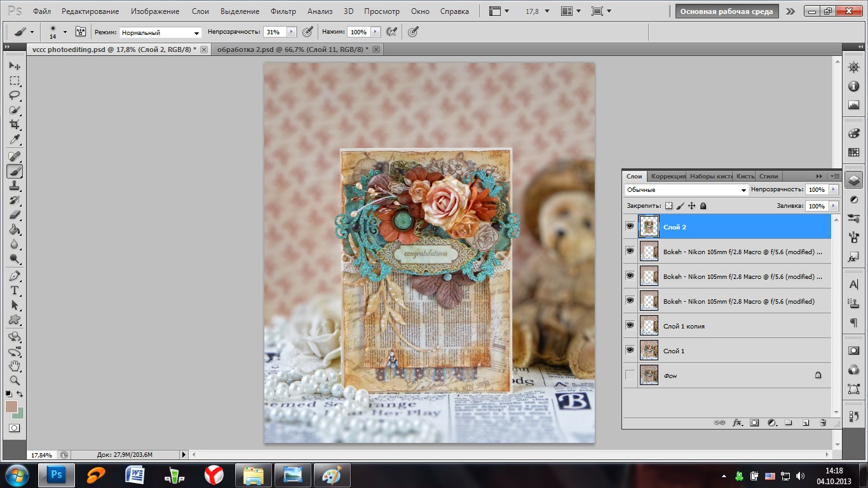868x488 pixels.
Task: Open the Фильтр menu
Action: tap(283, 11)
